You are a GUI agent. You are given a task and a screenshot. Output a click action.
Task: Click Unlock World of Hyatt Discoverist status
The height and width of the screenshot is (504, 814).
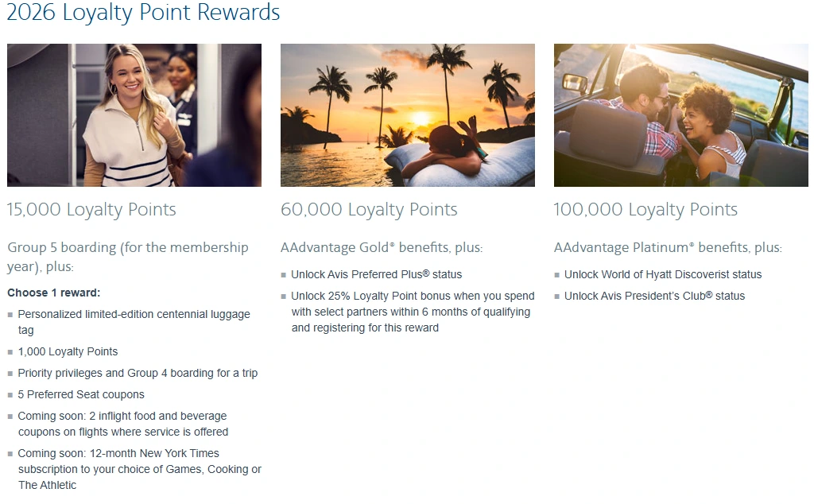click(662, 274)
